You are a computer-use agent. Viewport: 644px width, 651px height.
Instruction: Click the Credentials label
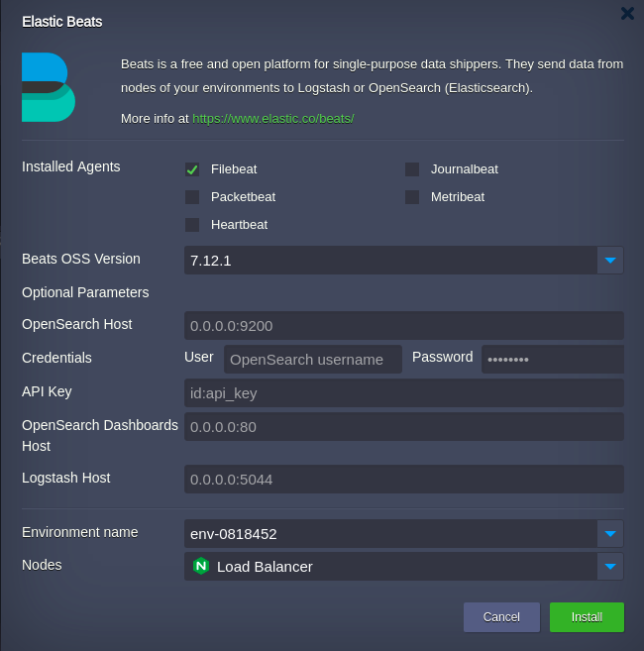click(56, 358)
